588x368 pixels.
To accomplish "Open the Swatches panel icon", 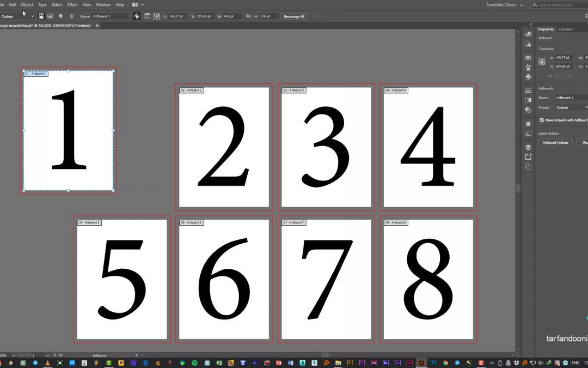I will (528, 57).
